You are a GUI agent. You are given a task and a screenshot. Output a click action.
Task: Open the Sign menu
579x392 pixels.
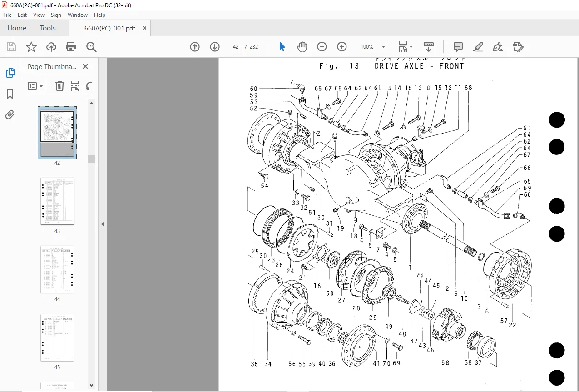coord(56,15)
